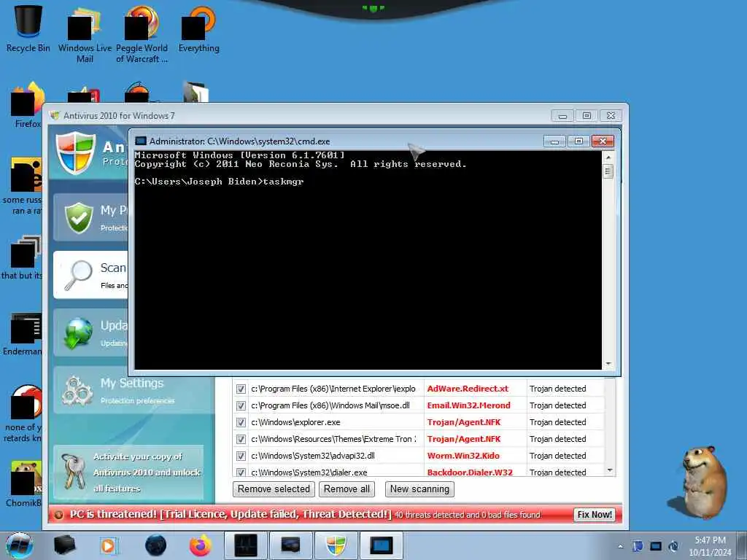Minimize the Antivirus 2010 window
Image resolution: width=747 pixels, height=560 pixels.
[x=562, y=116]
